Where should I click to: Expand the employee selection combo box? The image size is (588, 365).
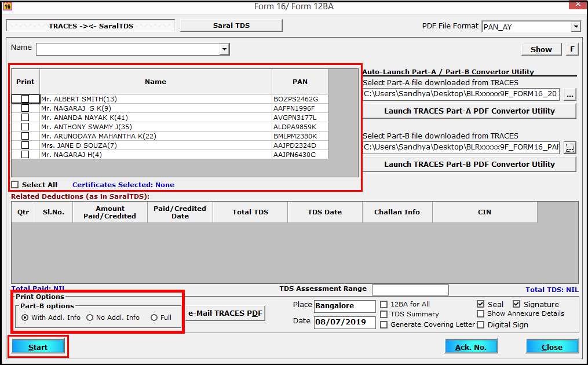click(224, 49)
